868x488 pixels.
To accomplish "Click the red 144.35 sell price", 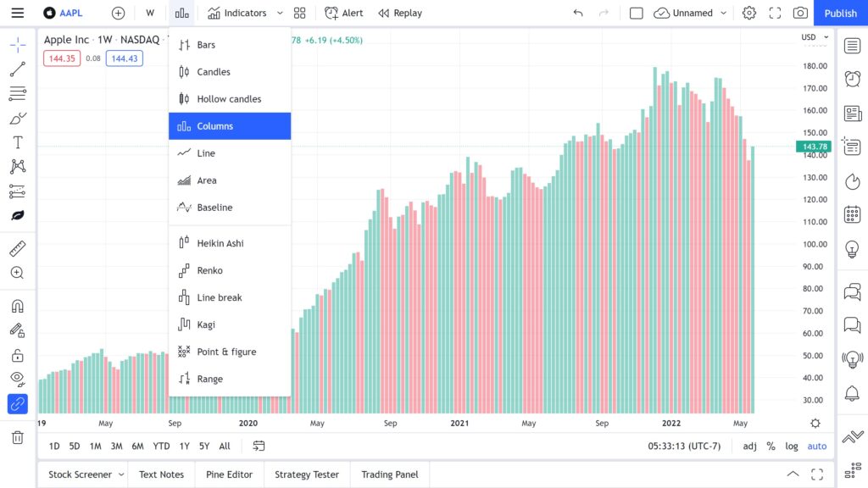I will 61,58.
